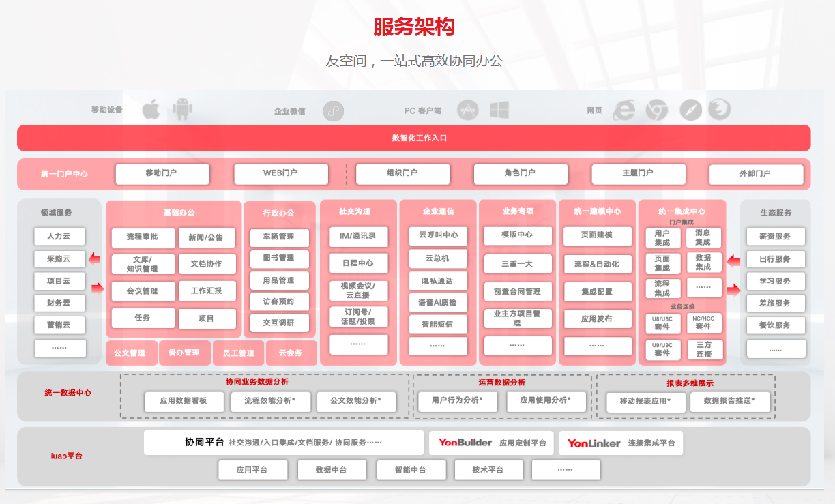Click the Chrome browser icon

pos(657,110)
